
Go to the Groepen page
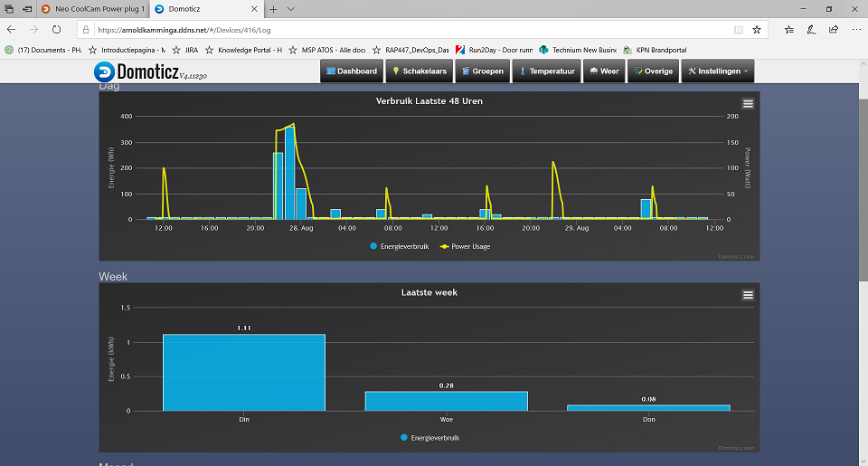[x=483, y=71]
